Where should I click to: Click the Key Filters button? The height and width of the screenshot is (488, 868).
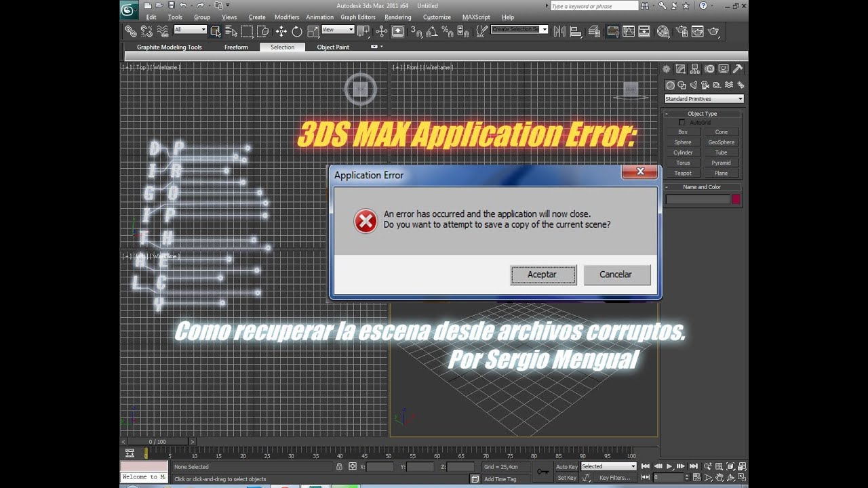coord(614,478)
